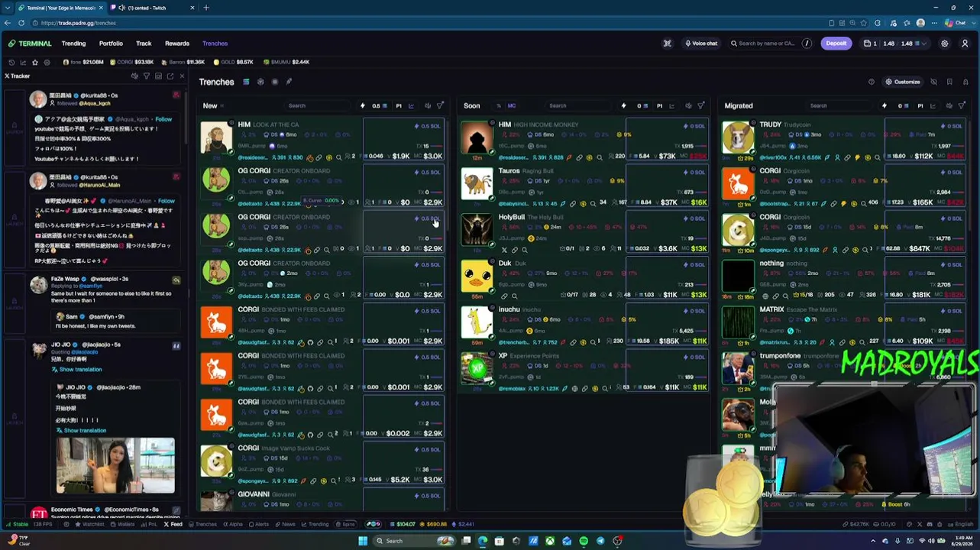Open the X Tracker filter icon

coord(147,76)
